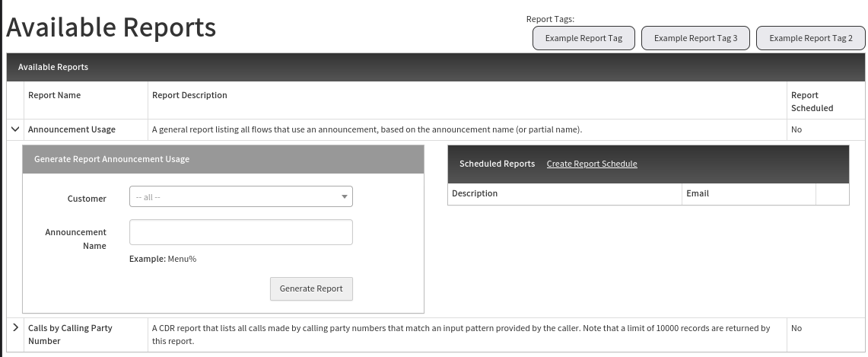Choose the Example Report Tag 2 filter
Screen dimensions: 868x357
point(810,38)
